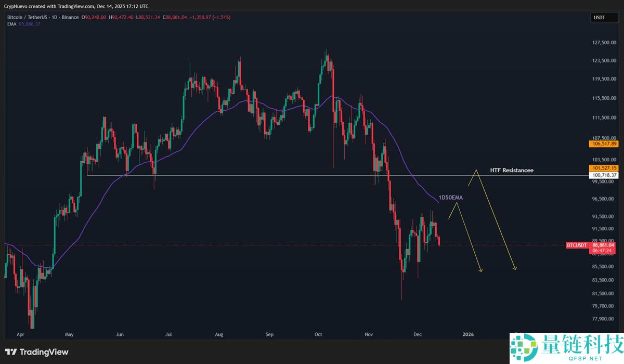Select the HTF Resistancee text label
624x364 pixels.
(512, 170)
